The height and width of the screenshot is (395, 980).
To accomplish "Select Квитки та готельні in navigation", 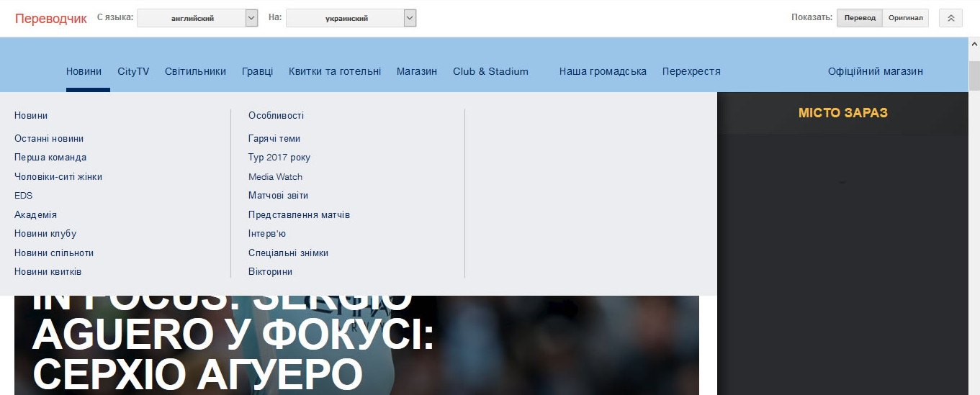I will point(335,71).
